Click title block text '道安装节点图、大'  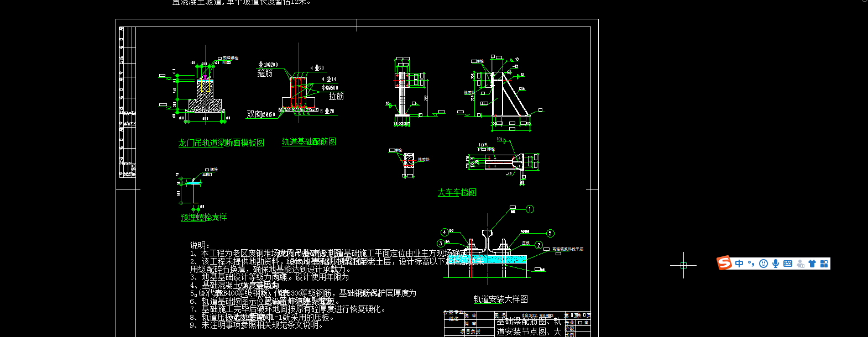529,331
